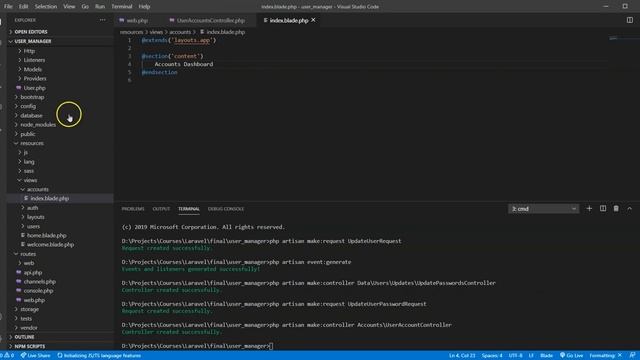Select the Terminal panel tab
The image size is (640, 360).
[x=189, y=209]
